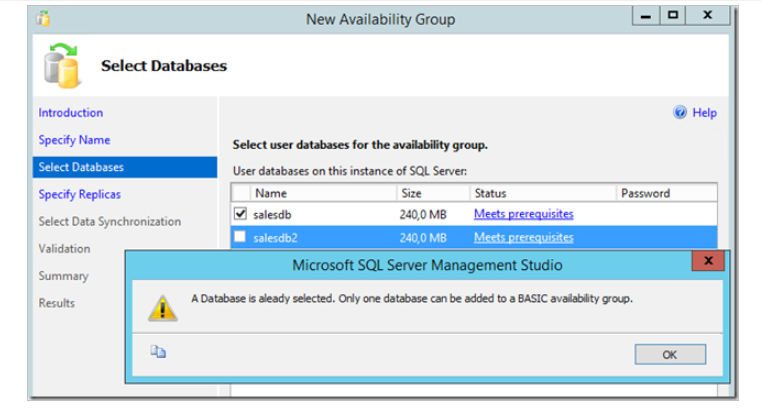Minimize the New Availability Group window

645,16
